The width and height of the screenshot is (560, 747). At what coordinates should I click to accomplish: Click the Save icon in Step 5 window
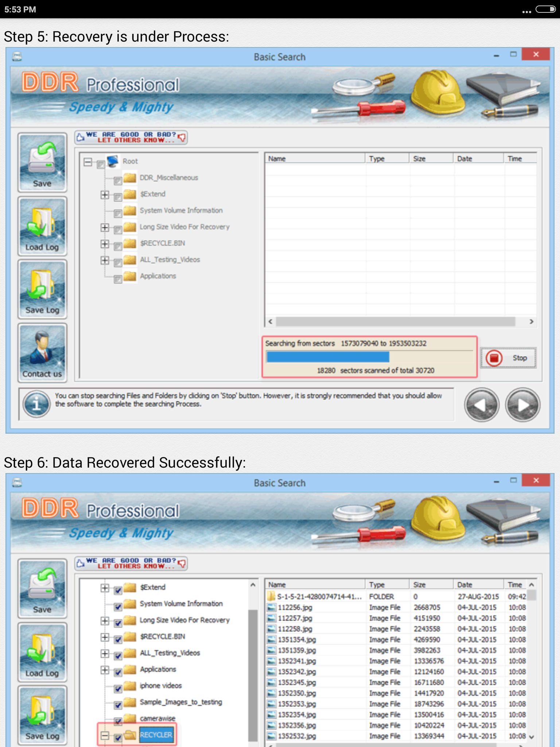[x=42, y=162]
